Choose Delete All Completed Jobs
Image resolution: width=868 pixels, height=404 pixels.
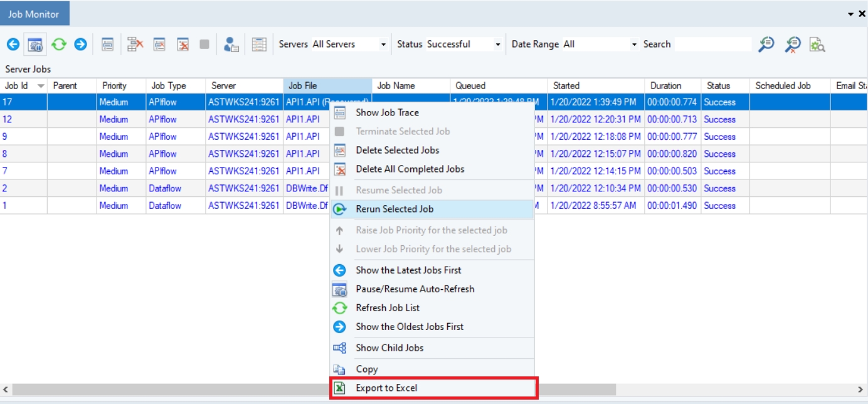410,169
